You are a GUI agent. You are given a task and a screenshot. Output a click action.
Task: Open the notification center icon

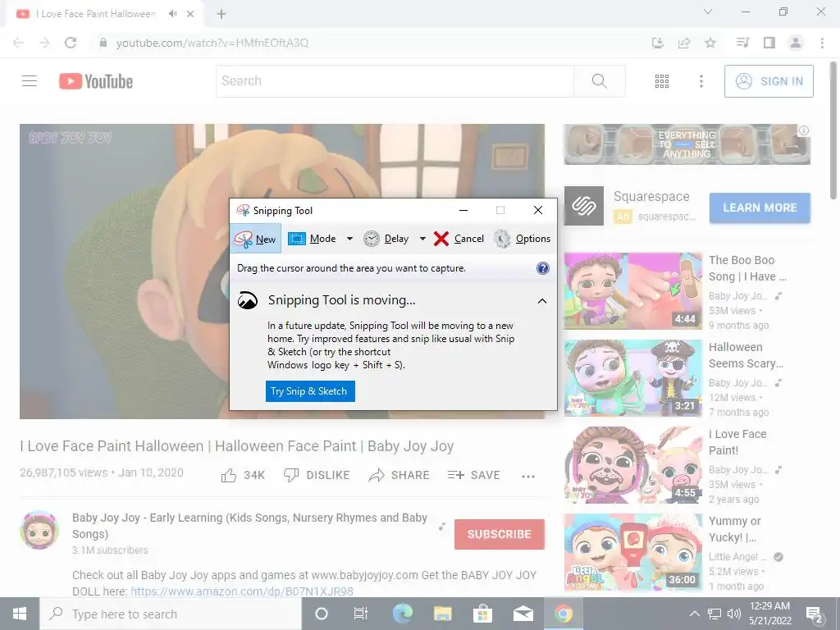pyautogui.click(x=815, y=614)
